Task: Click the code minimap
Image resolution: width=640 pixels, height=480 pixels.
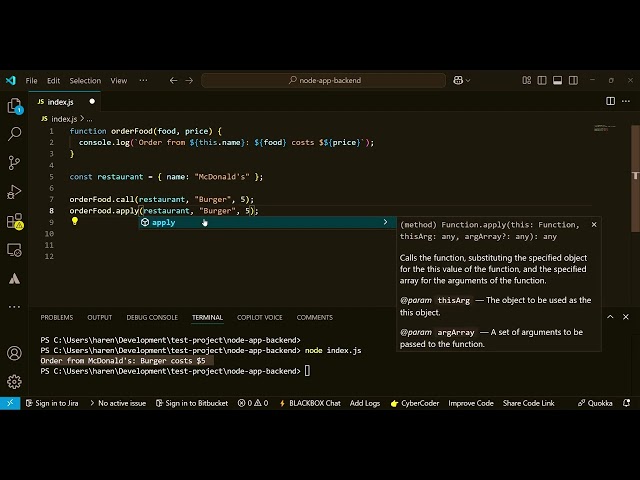Action: point(604,128)
